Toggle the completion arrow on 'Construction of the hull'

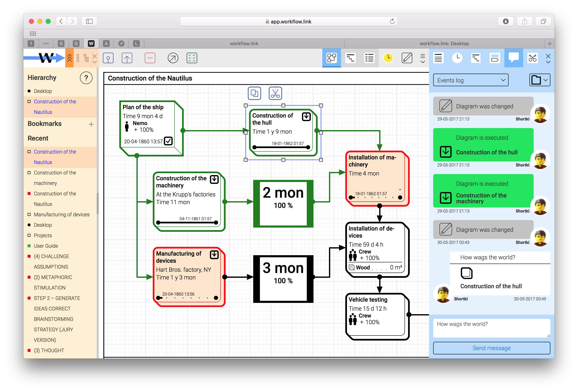(x=306, y=117)
